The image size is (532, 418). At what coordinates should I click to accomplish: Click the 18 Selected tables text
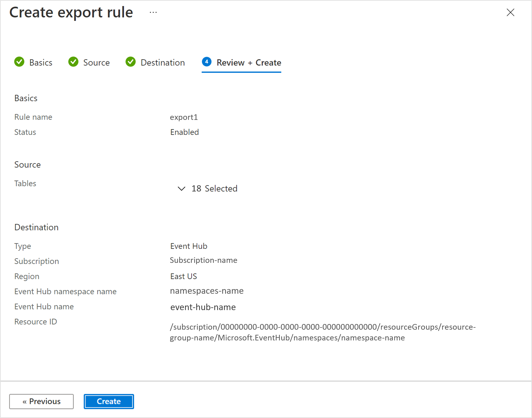[214, 189]
